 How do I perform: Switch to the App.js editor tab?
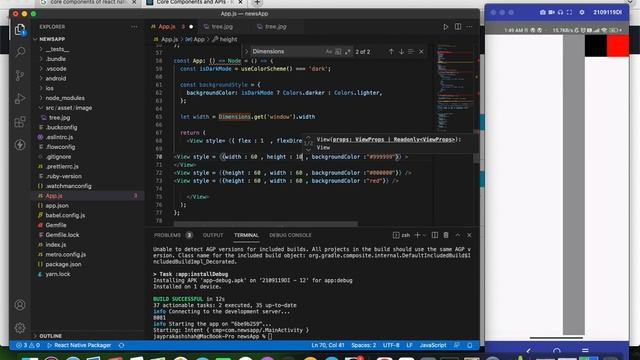[167, 27]
